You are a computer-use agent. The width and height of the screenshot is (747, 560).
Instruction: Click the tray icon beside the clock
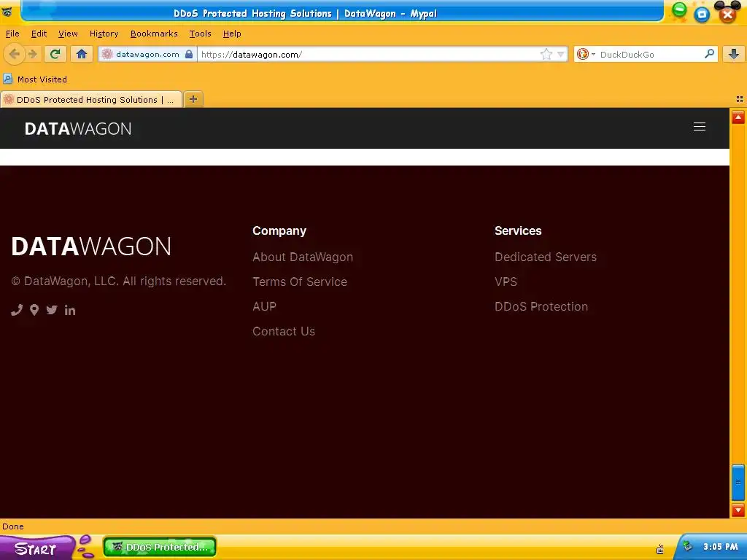pyautogui.click(x=687, y=545)
